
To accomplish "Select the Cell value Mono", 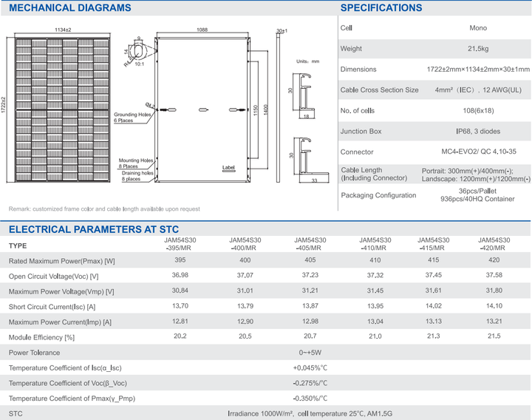I will [x=478, y=28].
